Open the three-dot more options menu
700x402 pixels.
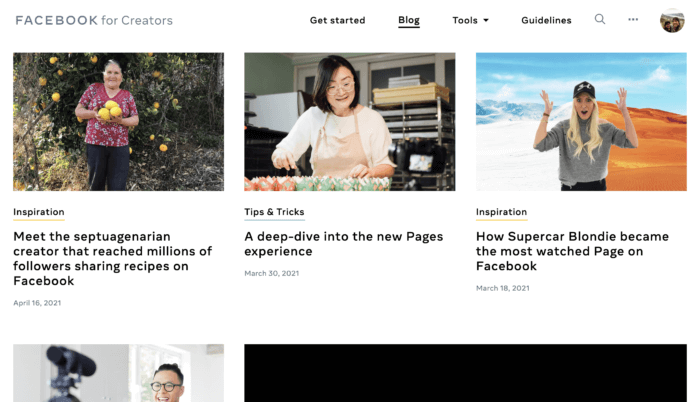(633, 20)
